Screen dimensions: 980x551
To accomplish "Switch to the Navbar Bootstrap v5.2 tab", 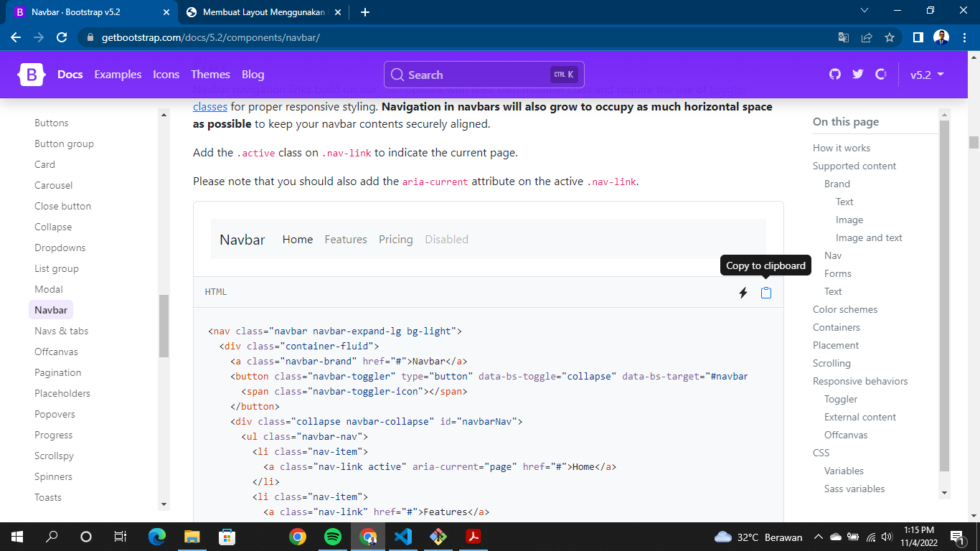I will click(x=90, y=12).
